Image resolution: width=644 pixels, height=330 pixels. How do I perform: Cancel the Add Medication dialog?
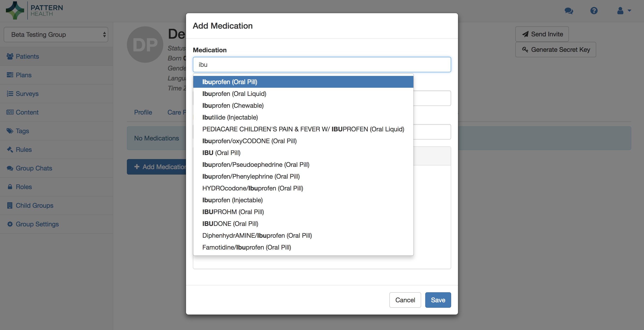tap(405, 300)
